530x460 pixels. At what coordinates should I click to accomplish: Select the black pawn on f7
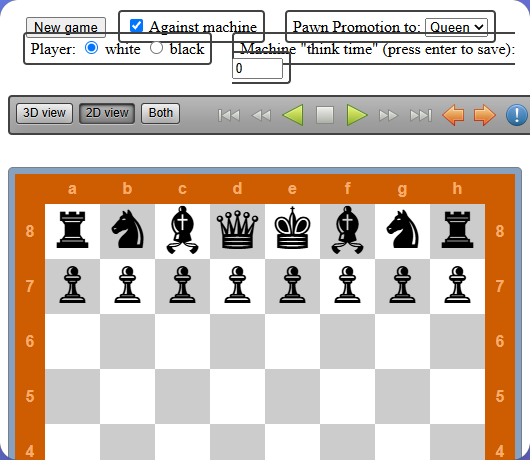pos(347,286)
